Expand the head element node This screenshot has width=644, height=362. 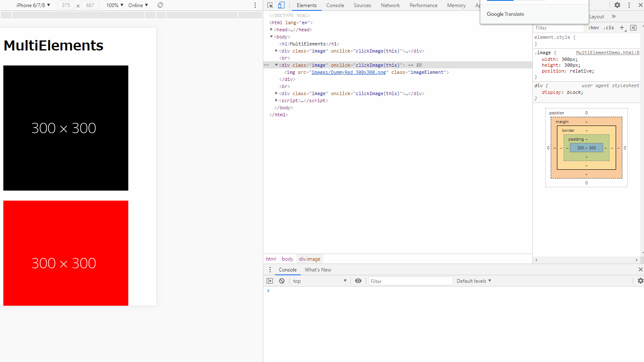point(271,30)
